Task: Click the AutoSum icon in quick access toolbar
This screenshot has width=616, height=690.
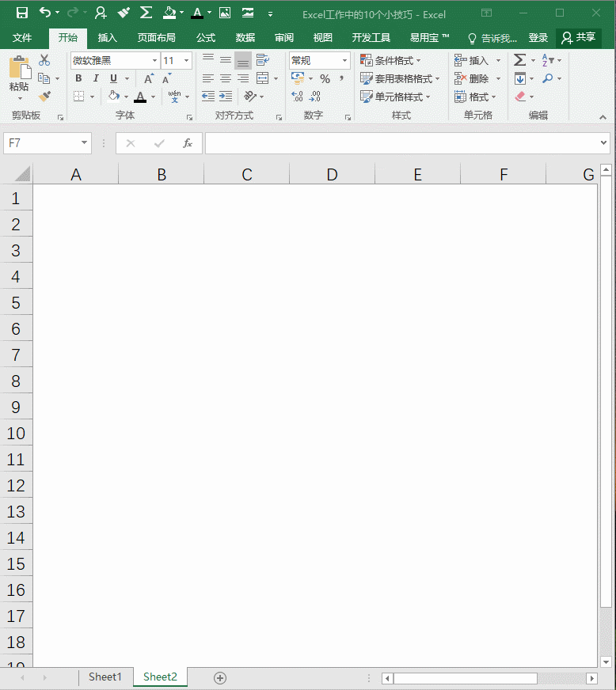Action: pyautogui.click(x=146, y=13)
